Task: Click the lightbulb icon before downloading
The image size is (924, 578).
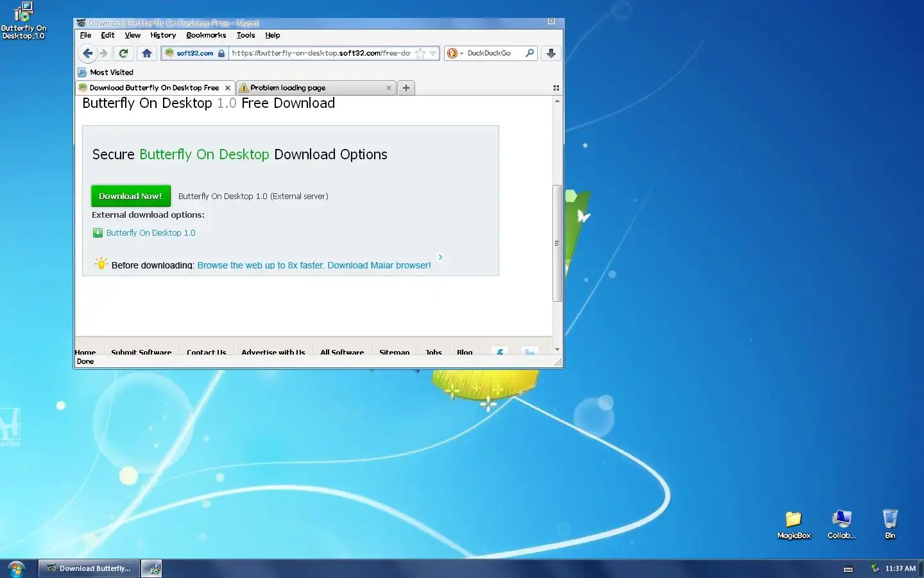Action: pos(101,263)
